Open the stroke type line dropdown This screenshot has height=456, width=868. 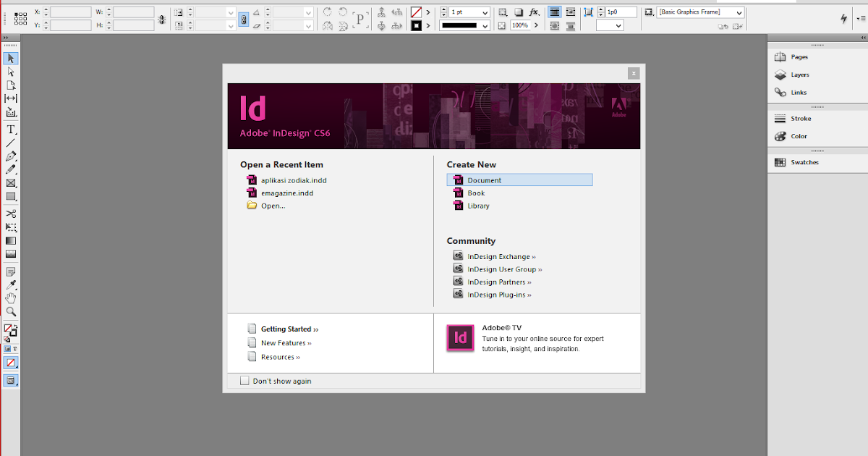(485, 26)
